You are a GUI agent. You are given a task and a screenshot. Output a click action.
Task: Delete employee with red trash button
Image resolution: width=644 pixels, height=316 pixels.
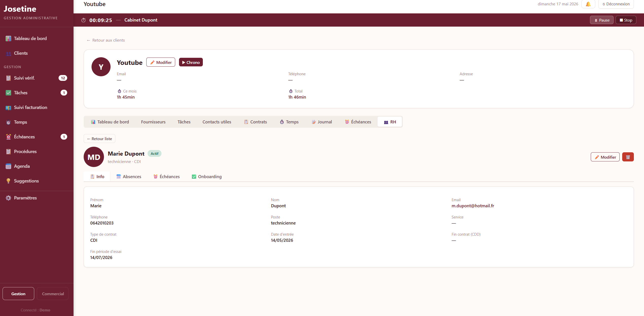(628, 157)
